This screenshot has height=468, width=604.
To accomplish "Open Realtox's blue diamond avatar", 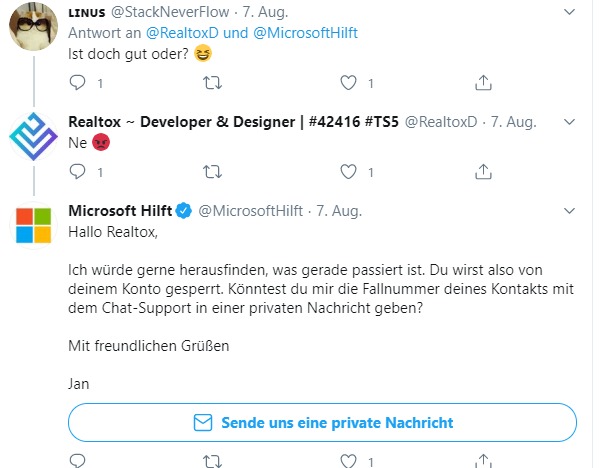I will 34,136.
